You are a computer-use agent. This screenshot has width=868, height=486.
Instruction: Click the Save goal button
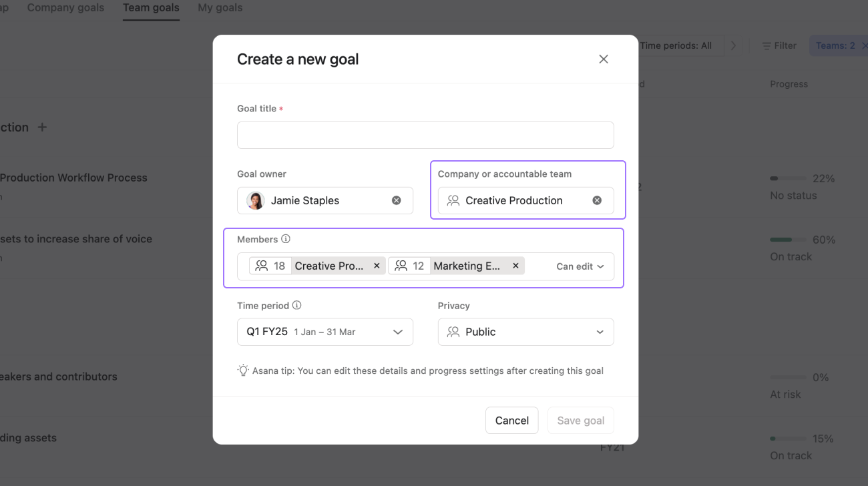(x=580, y=420)
